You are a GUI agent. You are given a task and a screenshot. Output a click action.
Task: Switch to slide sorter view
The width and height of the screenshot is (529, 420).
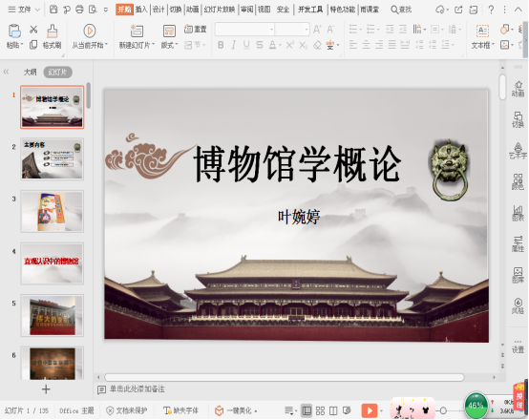coord(320,410)
